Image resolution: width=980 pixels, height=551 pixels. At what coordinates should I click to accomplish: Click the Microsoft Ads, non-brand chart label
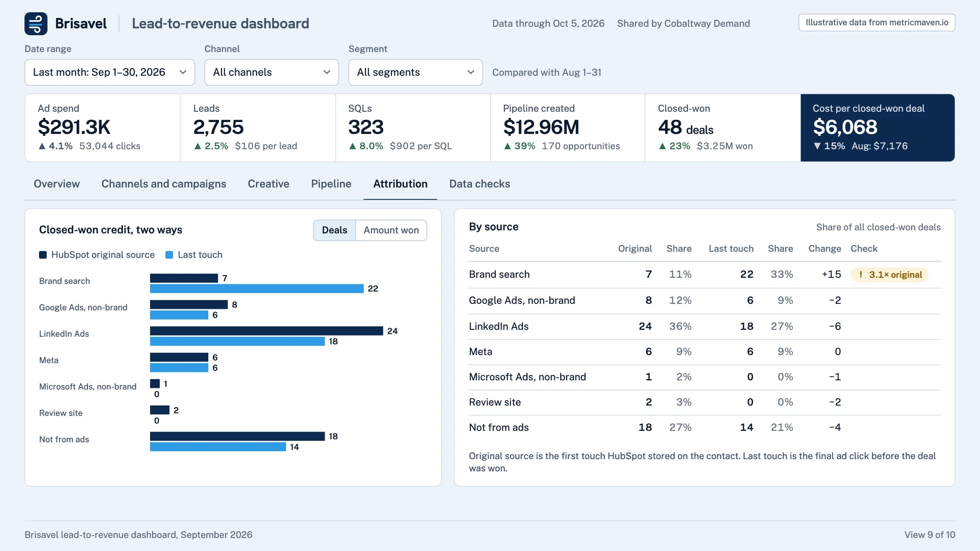click(88, 387)
